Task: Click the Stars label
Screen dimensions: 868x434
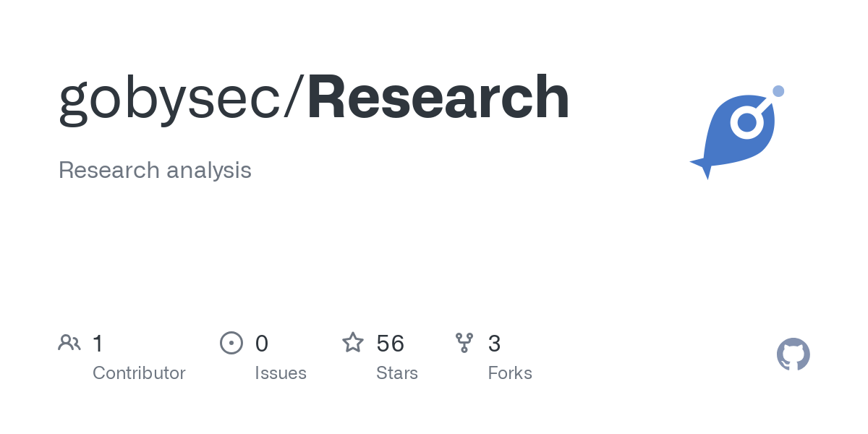Action: (397, 373)
